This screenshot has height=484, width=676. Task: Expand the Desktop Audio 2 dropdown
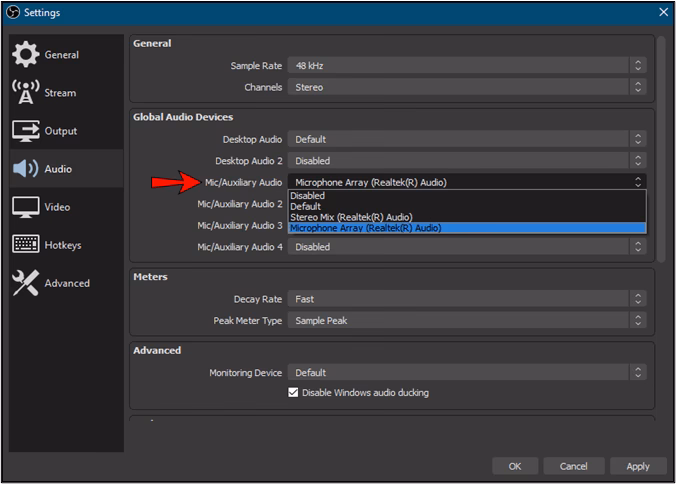(x=467, y=161)
